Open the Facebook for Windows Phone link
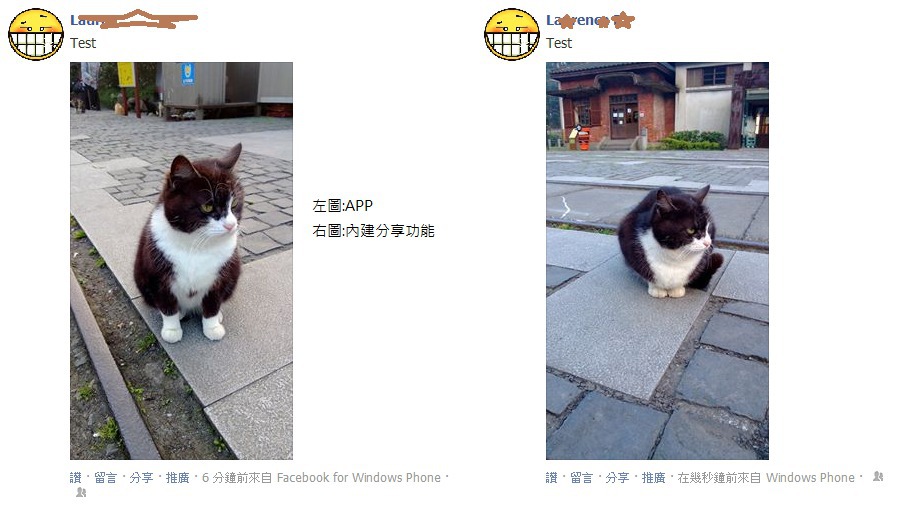The width and height of the screenshot is (914, 509). (x=358, y=478)
